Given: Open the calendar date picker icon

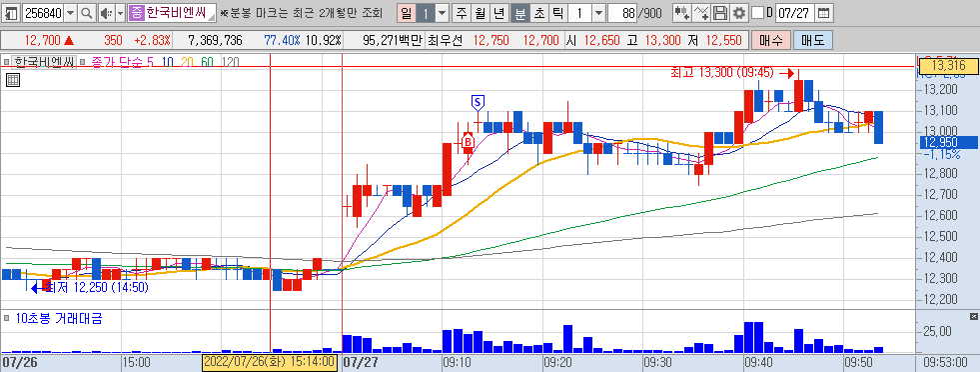Looking at the screenshot, I should [x=824, y=13].
